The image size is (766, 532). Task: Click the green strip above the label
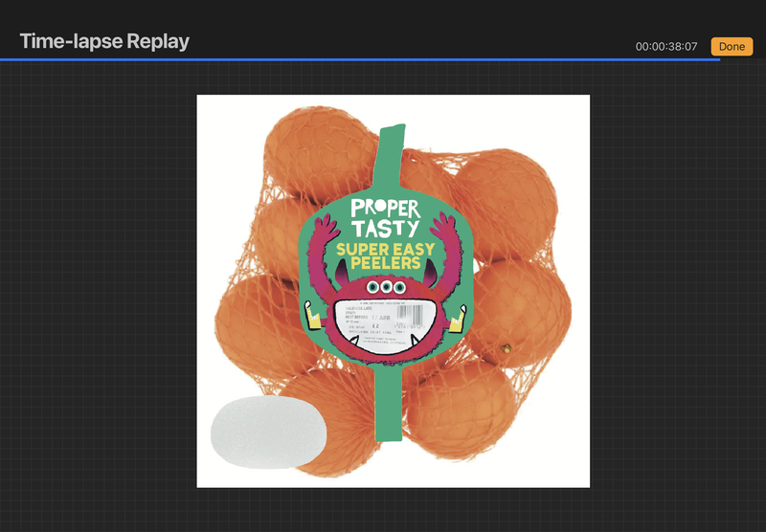click(389, 158)
